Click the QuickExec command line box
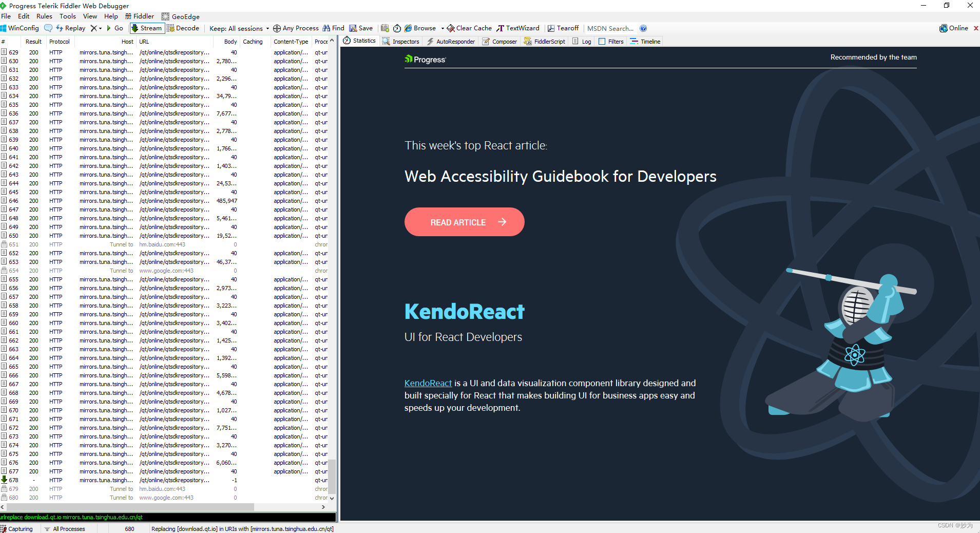This screenshot has width=980, height=533. [x=168, y=517]
